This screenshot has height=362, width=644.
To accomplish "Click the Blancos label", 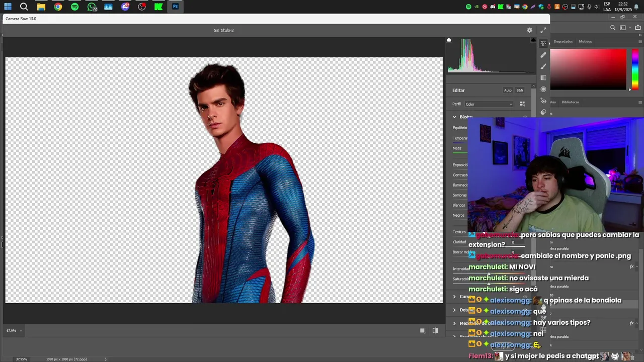I will coord(459,205).
